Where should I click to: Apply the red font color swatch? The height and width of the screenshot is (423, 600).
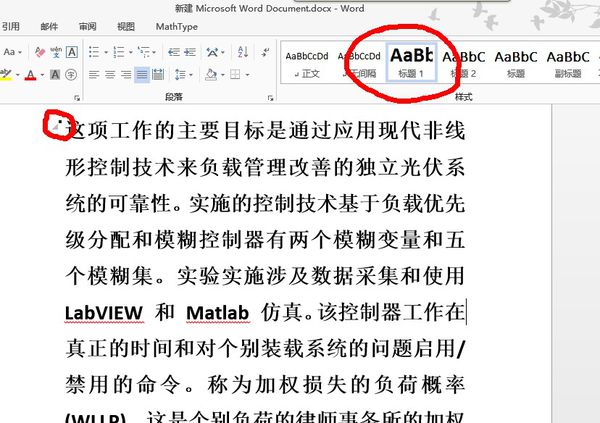click(29, 74)
